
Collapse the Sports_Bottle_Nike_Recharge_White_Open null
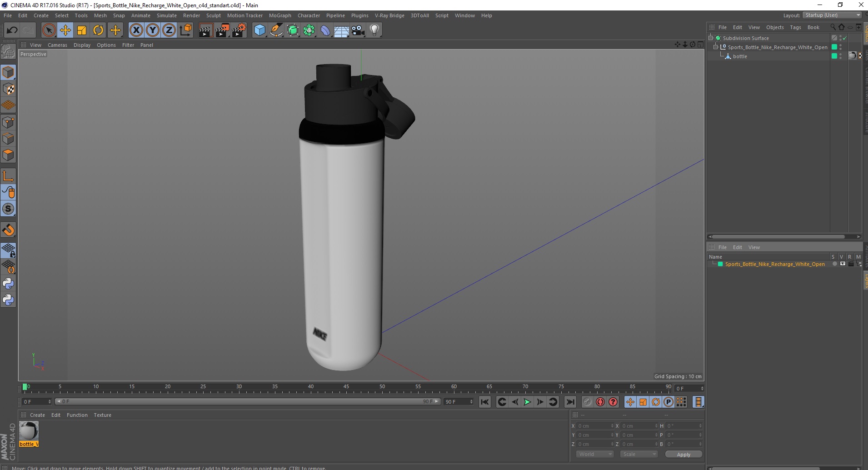[x=716, y=47]
